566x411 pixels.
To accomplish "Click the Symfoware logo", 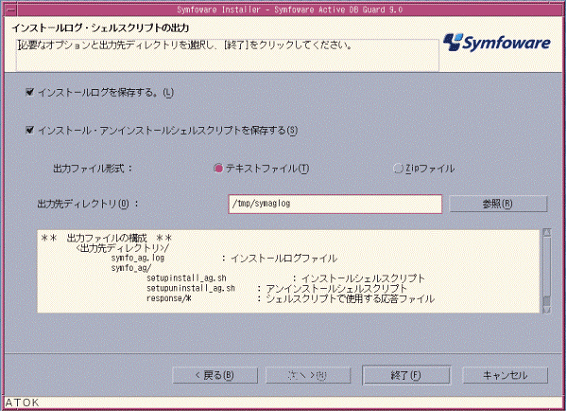I will [x=497, y=43].
